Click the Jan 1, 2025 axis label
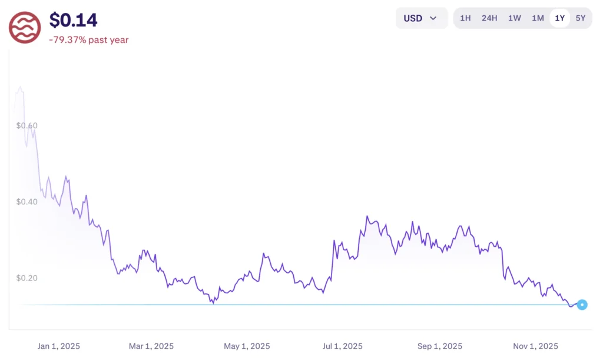Image resolution: width=603 pixels, height=364 pixels. click(59, 346)
